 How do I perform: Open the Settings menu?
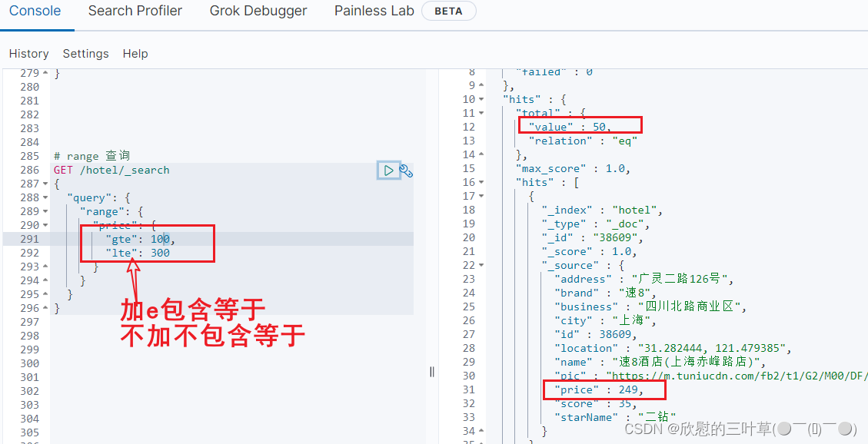(85, 53)
